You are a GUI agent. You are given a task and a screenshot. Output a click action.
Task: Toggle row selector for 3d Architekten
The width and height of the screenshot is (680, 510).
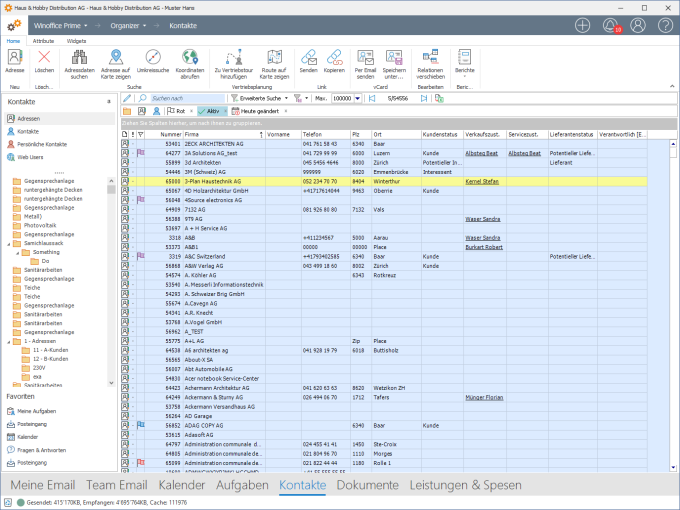click(x=125, y=163)
